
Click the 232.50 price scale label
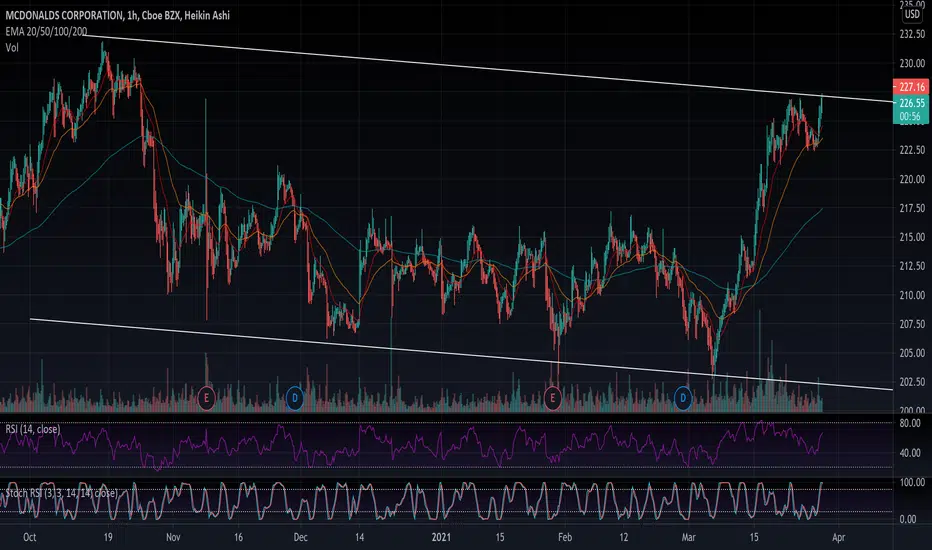point(912,34)
